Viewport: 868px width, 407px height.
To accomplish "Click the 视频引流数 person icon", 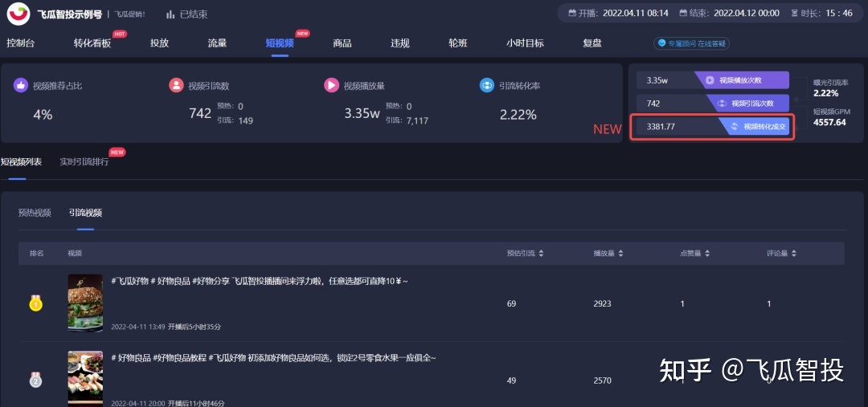I will tap(176, 86).
